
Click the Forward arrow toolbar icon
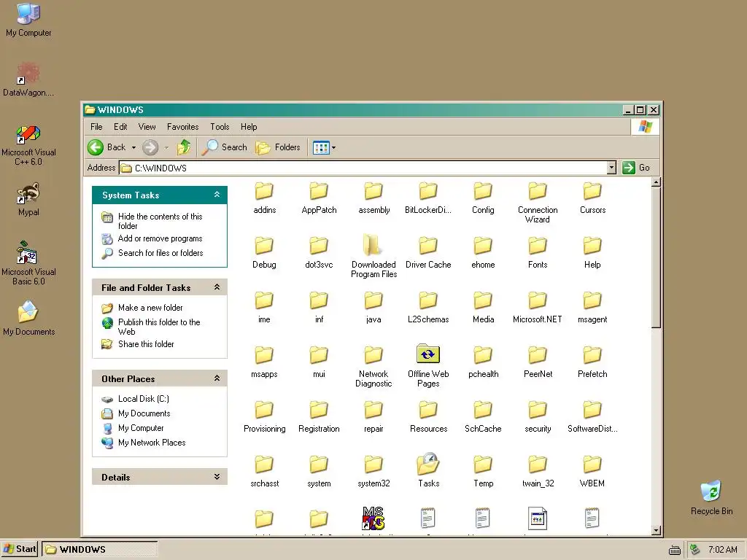coord(150,147)
